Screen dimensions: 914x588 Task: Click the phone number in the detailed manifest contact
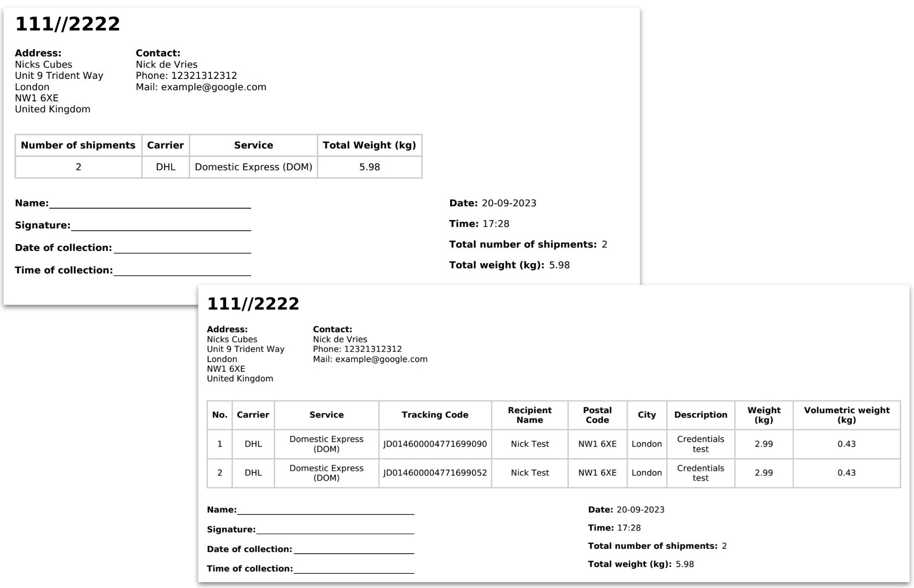pos(373,349)
